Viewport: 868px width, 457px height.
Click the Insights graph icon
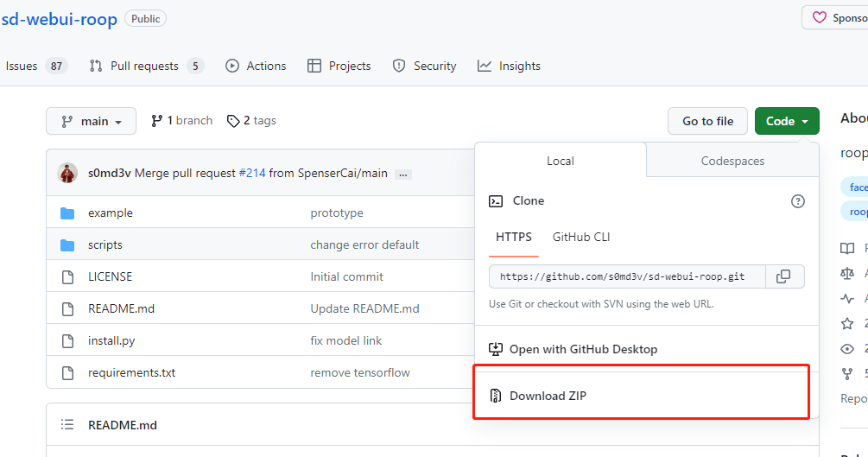click(485, 66)
